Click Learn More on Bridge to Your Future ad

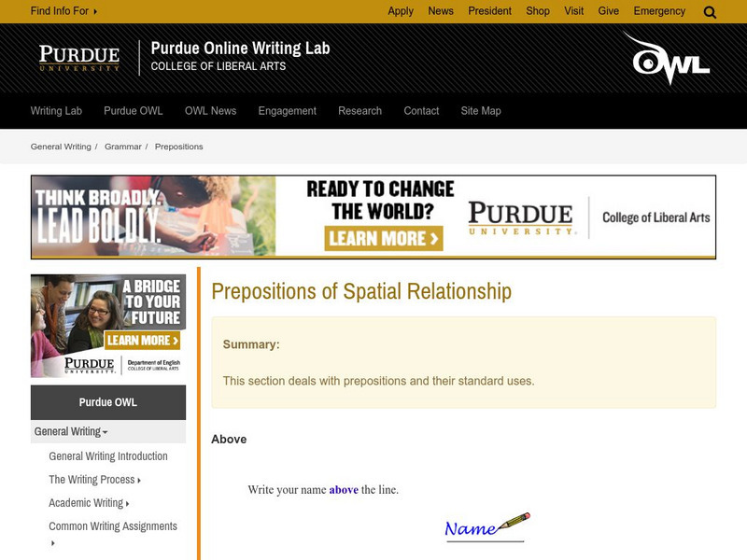143,340
